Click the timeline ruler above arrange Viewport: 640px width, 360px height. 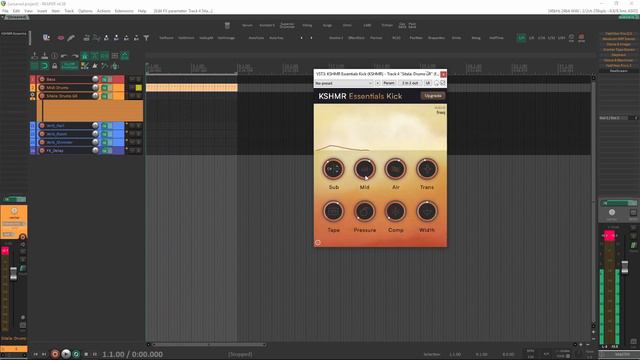[369, 67]
